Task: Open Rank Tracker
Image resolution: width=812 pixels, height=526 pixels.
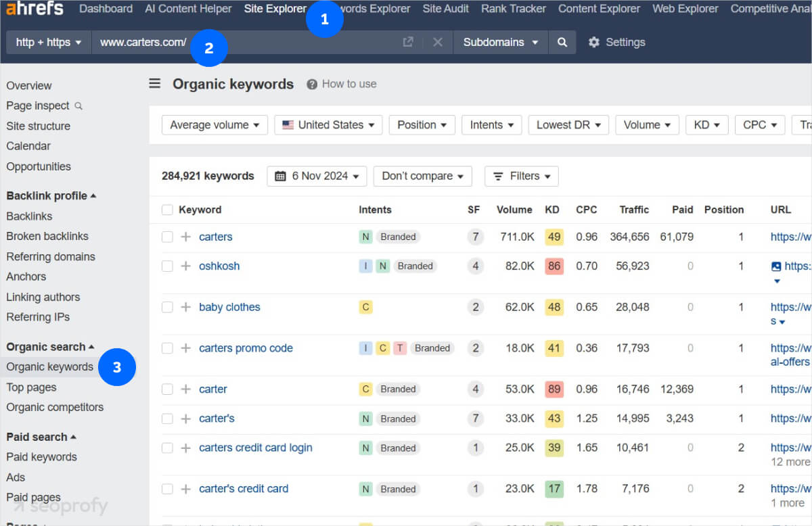Action: coord(514,9)
